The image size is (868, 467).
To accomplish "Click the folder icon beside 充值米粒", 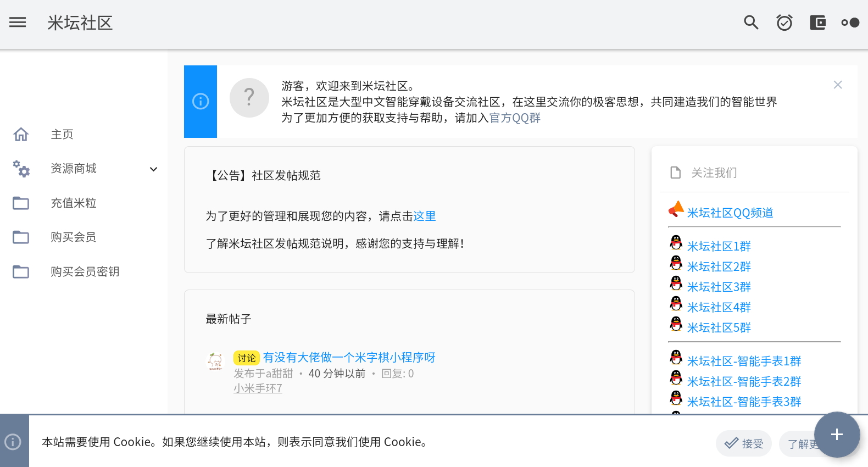I will tap(21, 203).
